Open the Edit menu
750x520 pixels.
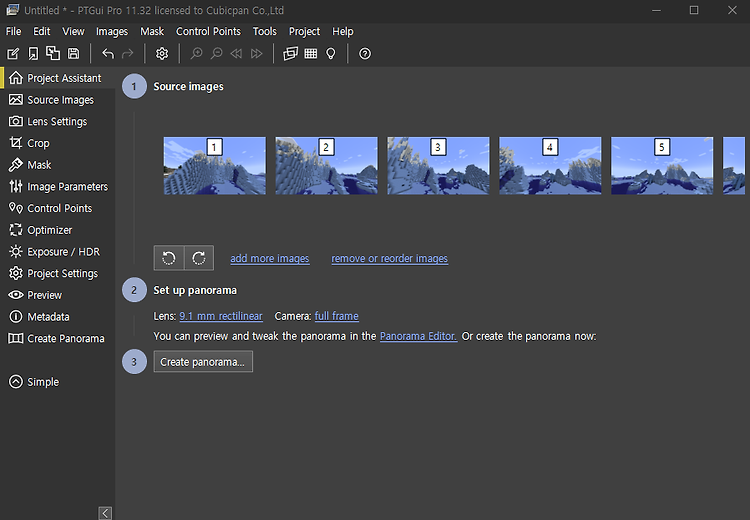click(x=42, y=32)
